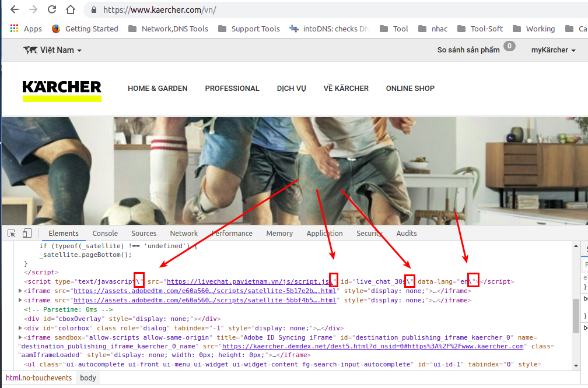Switch to the Audits tab
The image size is (588, 388).
(407, 233)
